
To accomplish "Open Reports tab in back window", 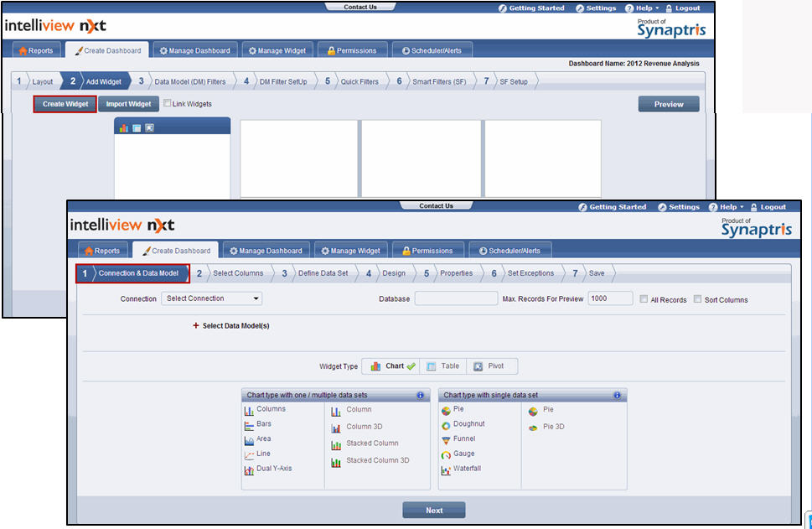I will click(x=36, y=50).
